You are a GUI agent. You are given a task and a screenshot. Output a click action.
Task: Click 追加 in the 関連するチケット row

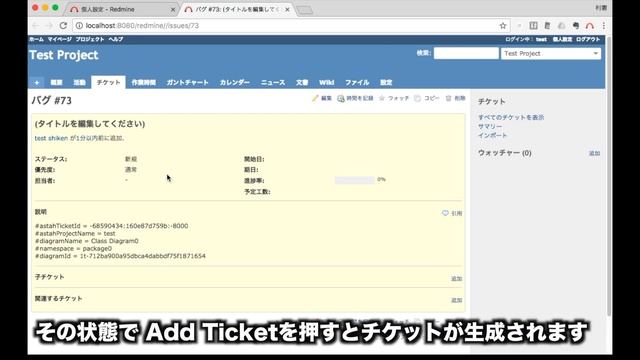[x=456, y=300]
